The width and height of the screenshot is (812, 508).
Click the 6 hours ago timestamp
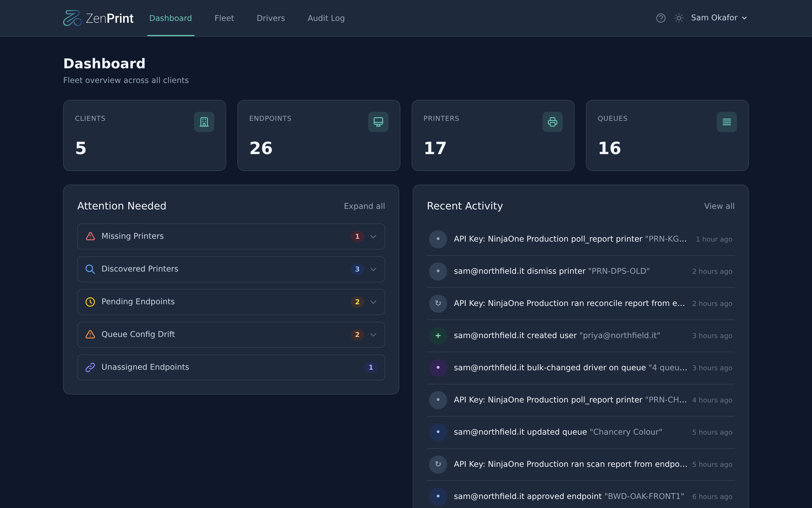tap(712, 497)
